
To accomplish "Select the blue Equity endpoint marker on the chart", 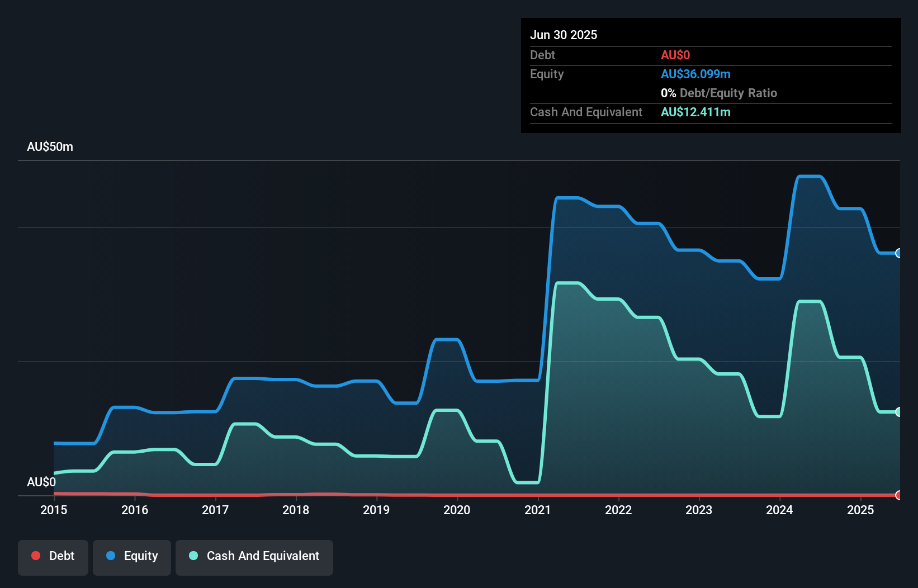I will click(x=898, y=253).
